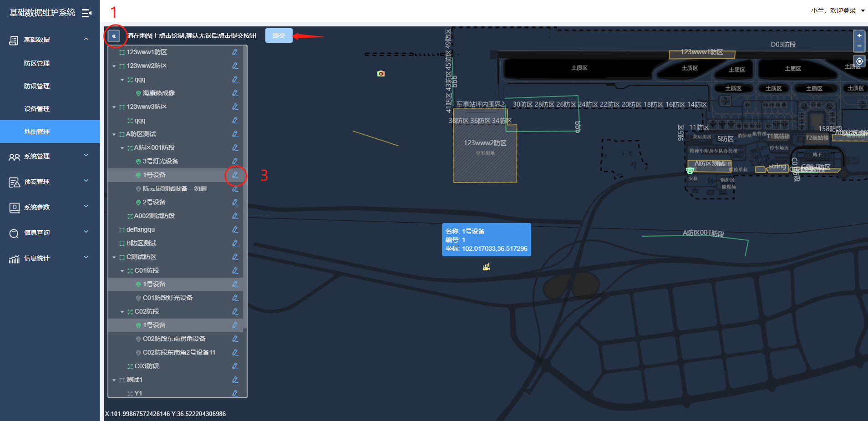Screen dimensions: 868x421
Task: Click the tree panel vertical scrollbar
Action: coord(245,182)
